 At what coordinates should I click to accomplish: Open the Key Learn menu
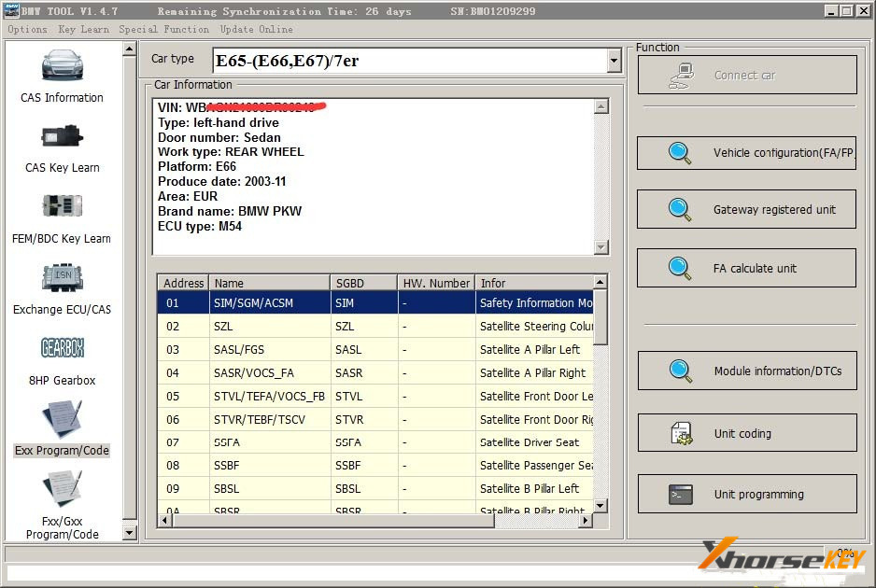(84, 29)
